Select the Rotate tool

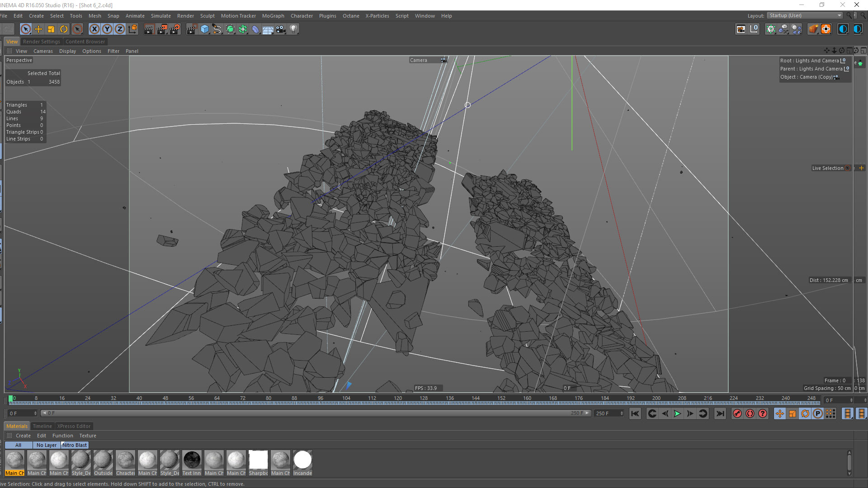(x=64, y=29)
